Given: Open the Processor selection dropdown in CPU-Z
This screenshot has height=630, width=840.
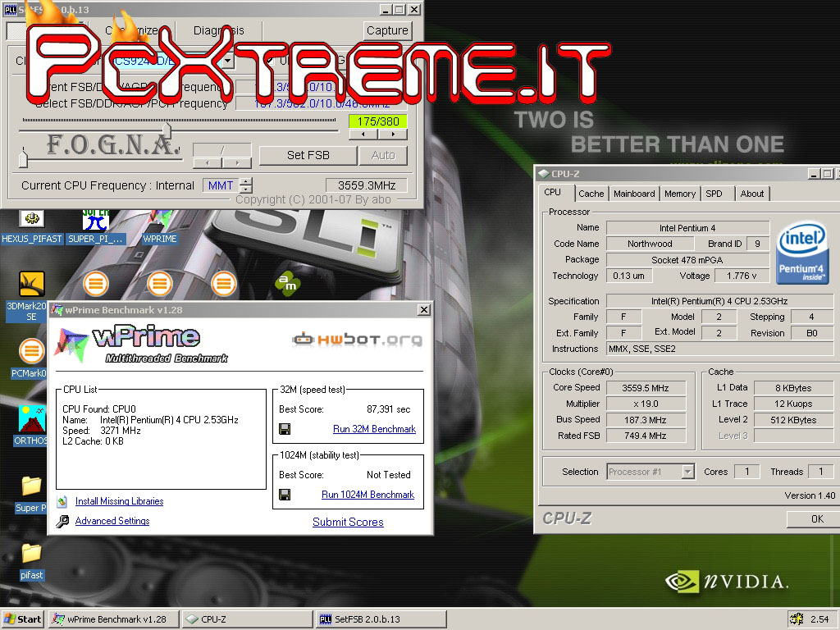Looking at the screenshot, I should click(688, 472).
